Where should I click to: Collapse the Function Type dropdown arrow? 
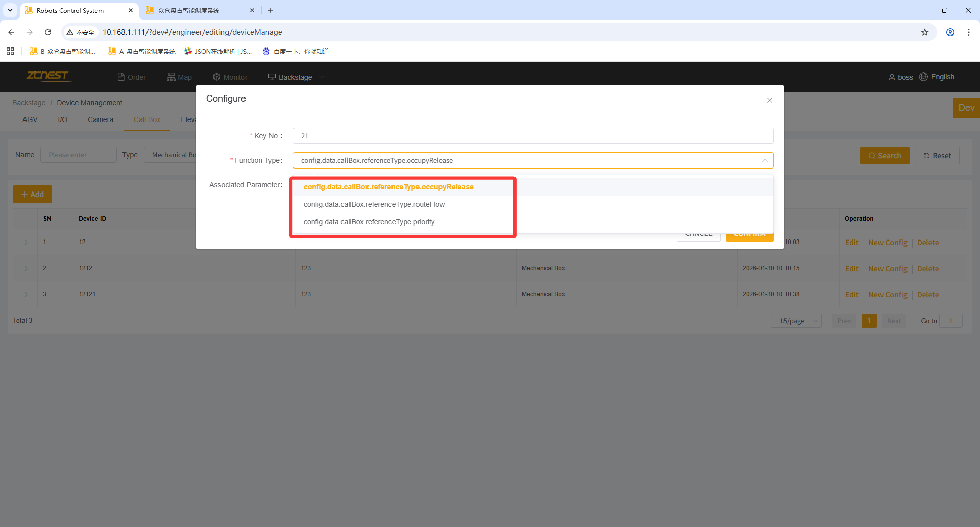click(x=764, y=160)
